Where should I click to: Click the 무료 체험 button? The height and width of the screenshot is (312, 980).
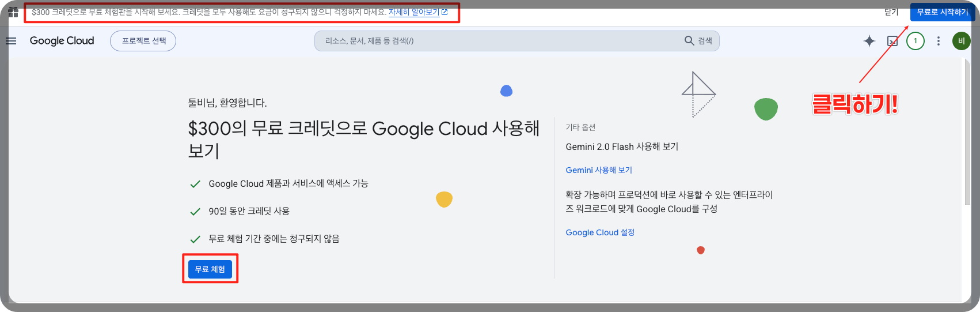coord(210,269)
